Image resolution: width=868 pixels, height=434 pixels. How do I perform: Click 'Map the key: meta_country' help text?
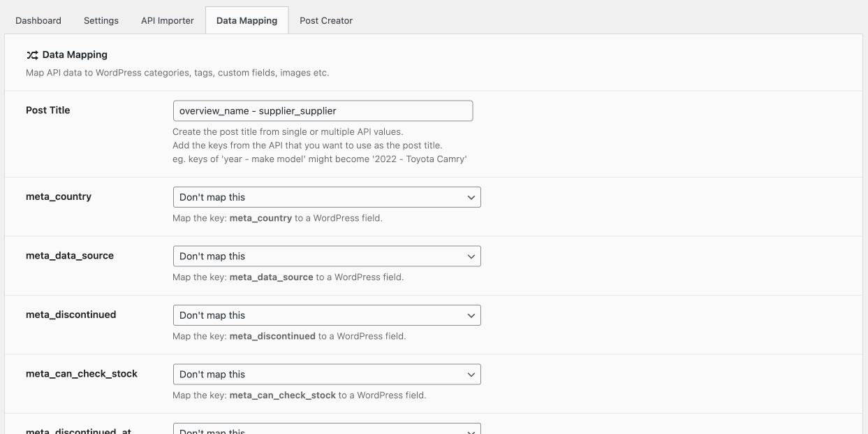tap(277, 218)
